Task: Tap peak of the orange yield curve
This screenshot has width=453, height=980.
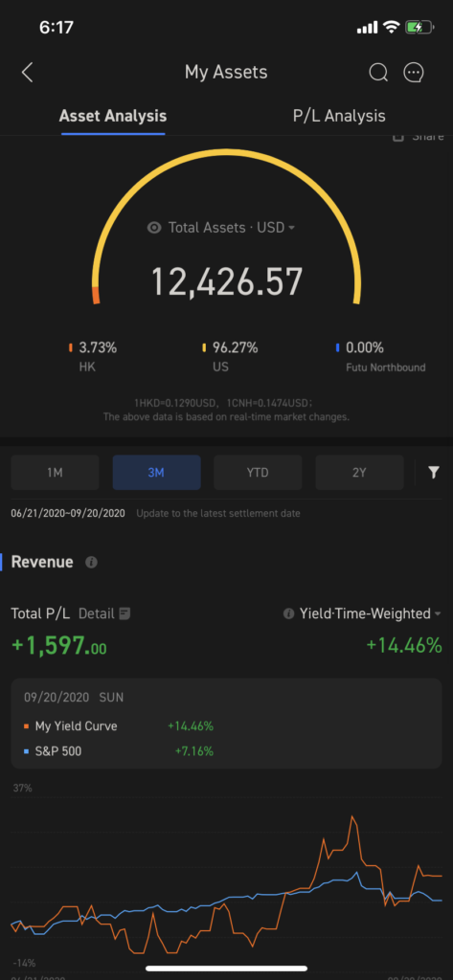Action: pos(352,817)
